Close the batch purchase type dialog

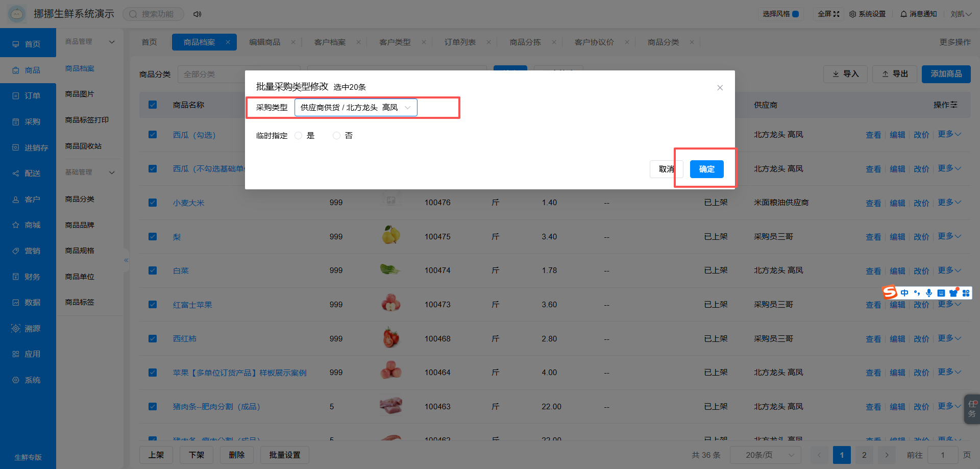pyautogui.click(x=720, y=88)
